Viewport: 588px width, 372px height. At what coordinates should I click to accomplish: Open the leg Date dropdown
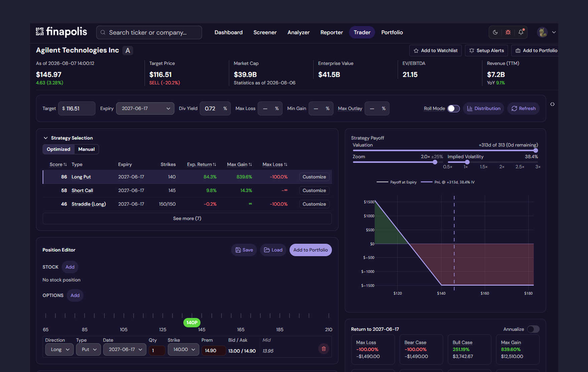coord(125,350)
